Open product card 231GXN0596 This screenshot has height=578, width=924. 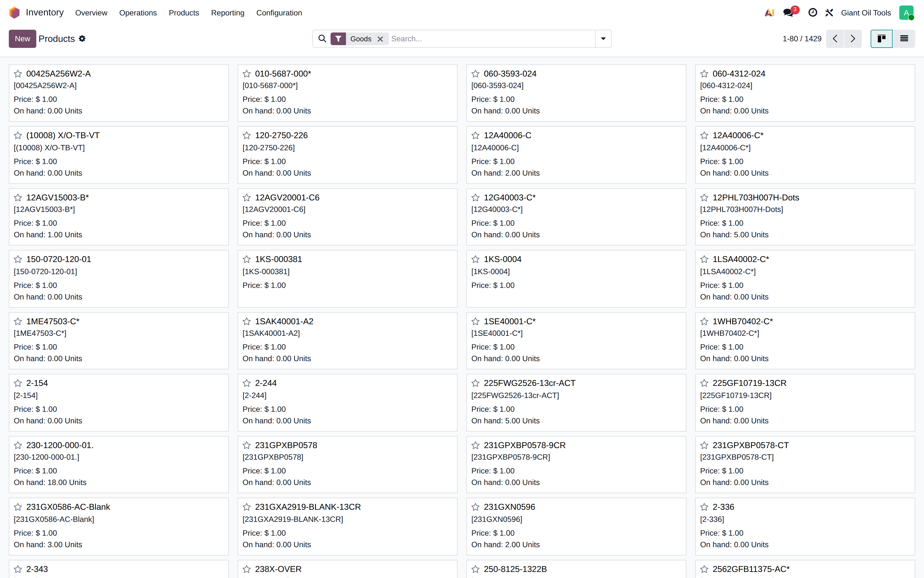(x=576, y=526)
